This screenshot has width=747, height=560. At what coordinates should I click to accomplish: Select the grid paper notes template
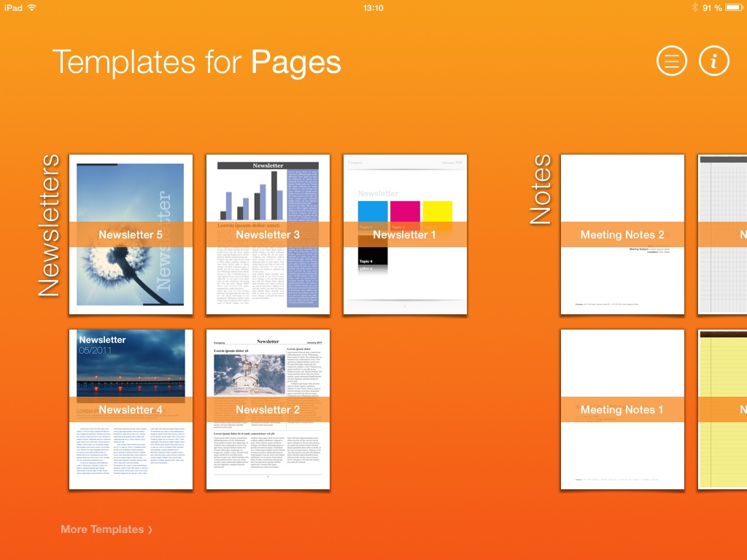point(723,235)
